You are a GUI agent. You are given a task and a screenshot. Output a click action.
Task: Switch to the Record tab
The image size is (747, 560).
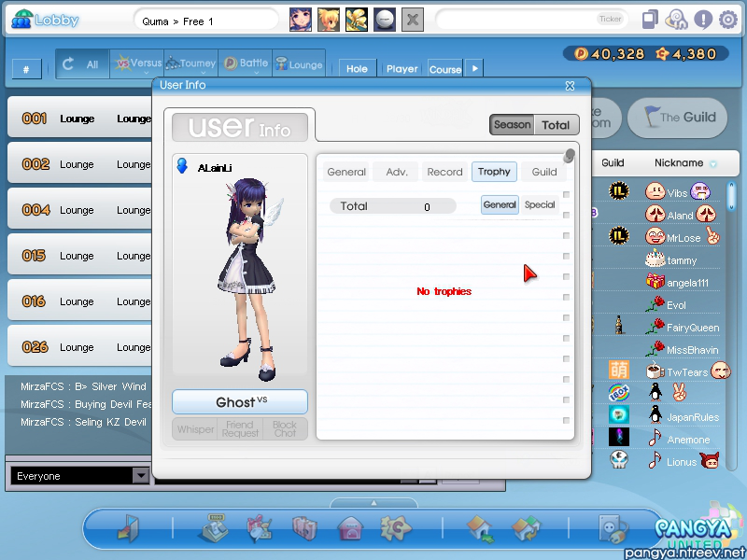pos(444,172)
